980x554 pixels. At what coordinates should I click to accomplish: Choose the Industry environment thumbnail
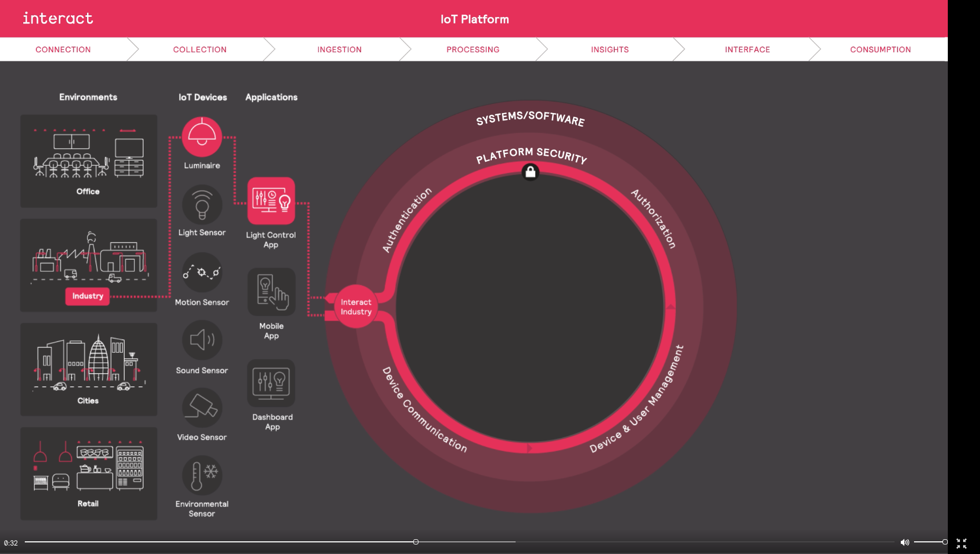(x=89, y=265)
